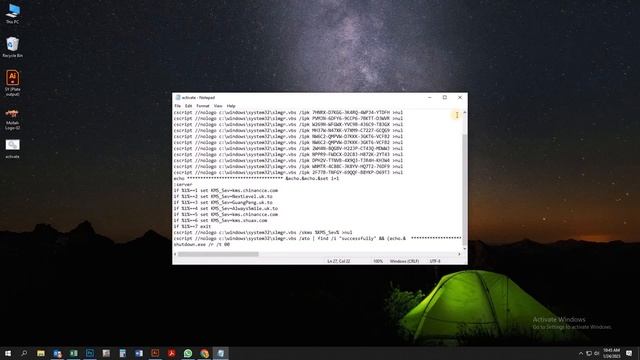Open the network tray icon

pyautogui.click(x=589, y=353)
